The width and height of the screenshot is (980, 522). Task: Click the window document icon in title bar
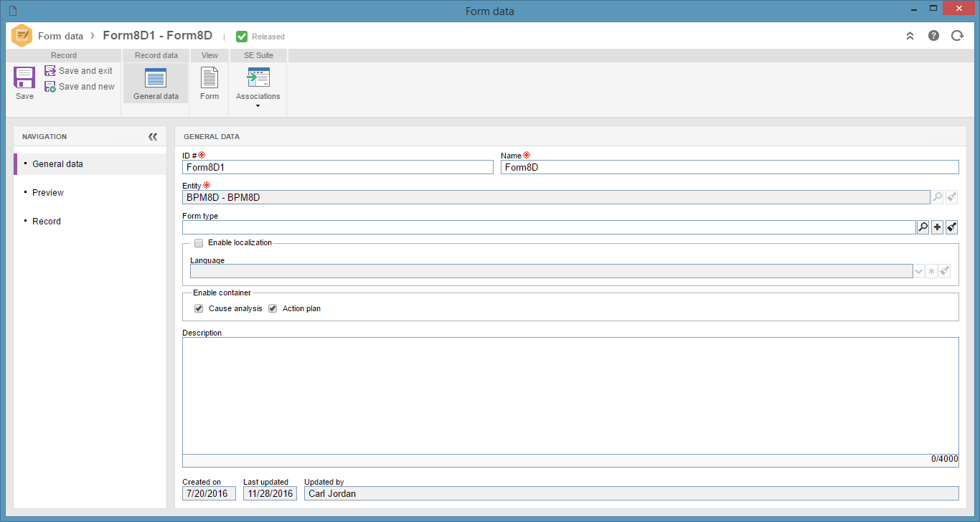tap(12, 11)
